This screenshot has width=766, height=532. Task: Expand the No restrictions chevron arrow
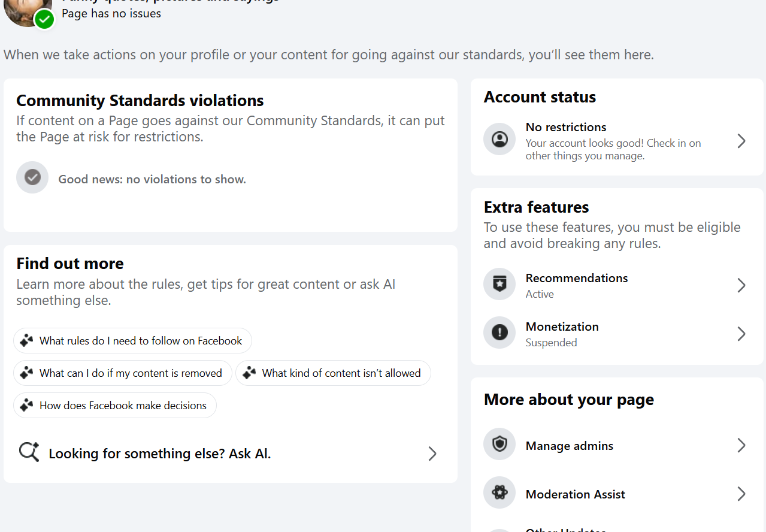point(741,141)
